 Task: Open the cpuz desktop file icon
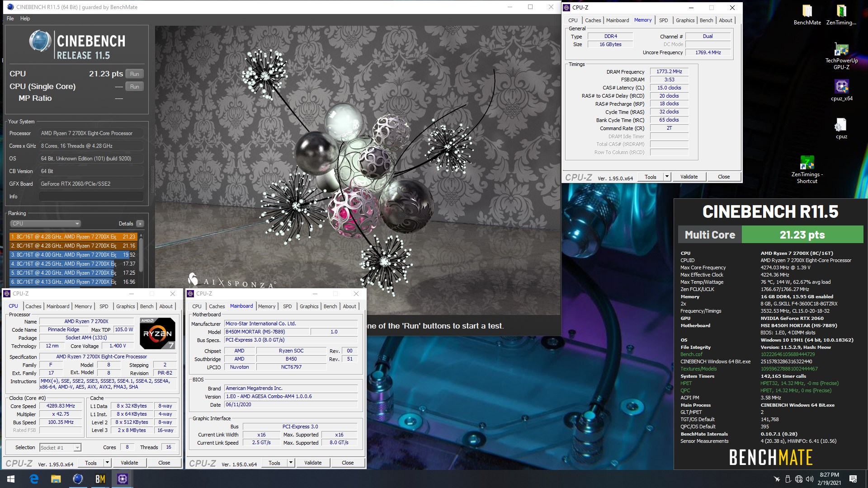point(841,128)
